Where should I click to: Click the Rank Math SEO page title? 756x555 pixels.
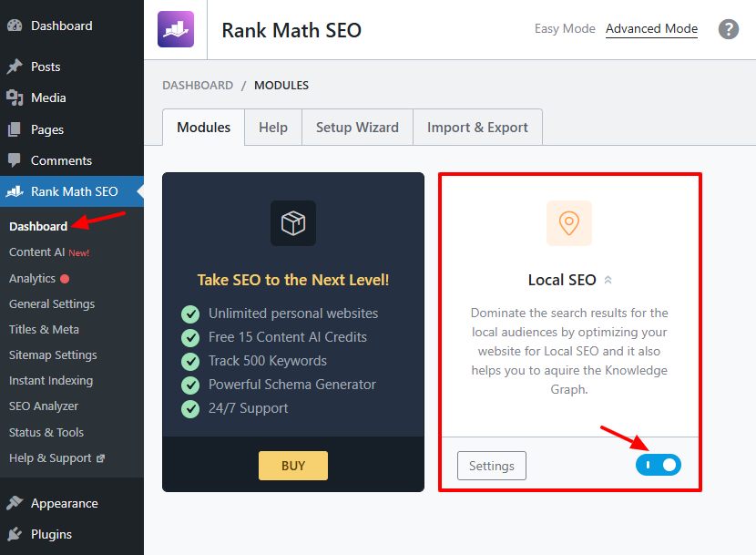(291, 30)
